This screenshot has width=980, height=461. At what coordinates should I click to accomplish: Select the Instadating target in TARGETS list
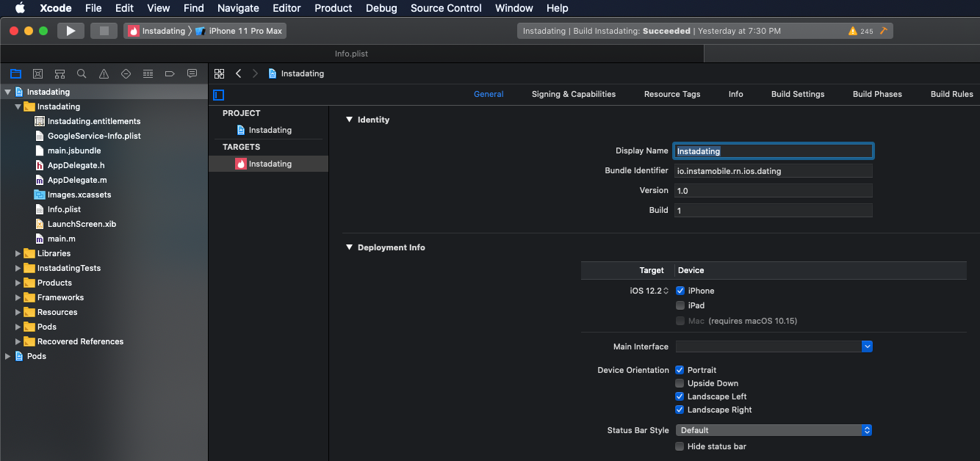(x=270, y=164)
